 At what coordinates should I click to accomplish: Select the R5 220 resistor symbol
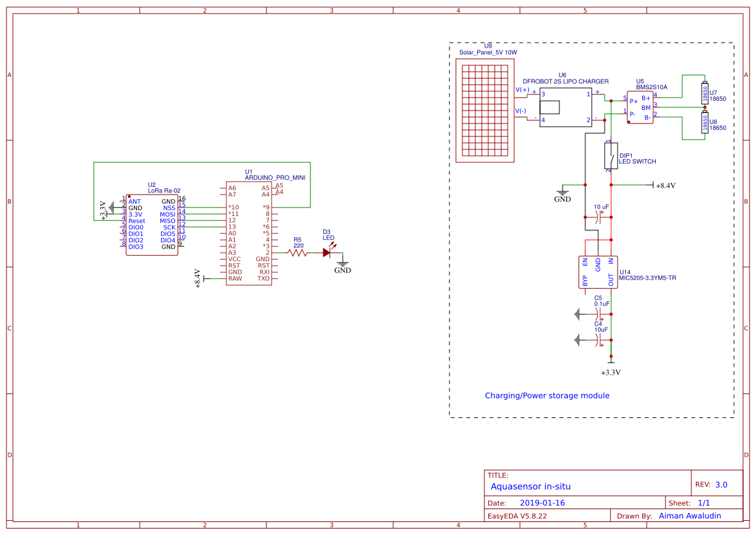[x=298, y=253]
